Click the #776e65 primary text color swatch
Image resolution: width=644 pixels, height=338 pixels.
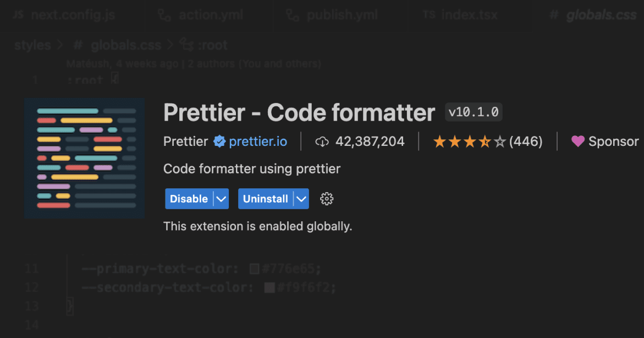point(254,269)
